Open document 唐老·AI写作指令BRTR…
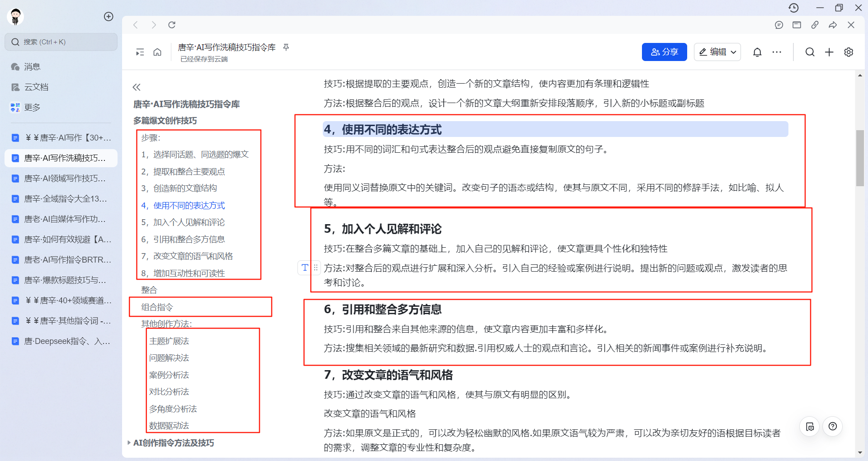Screen dimensions: 868x461 click(x=61, y=260)
